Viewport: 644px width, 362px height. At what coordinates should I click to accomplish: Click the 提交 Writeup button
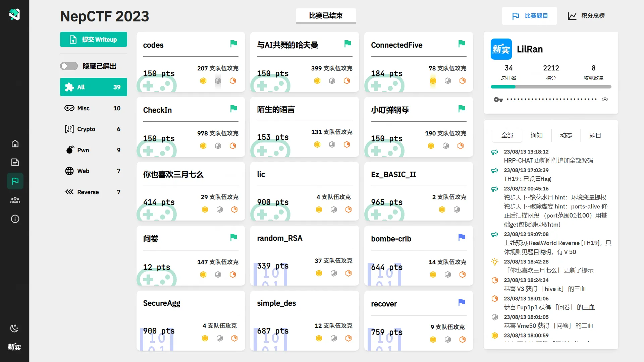pyautogui.click(x=93, y=40)
